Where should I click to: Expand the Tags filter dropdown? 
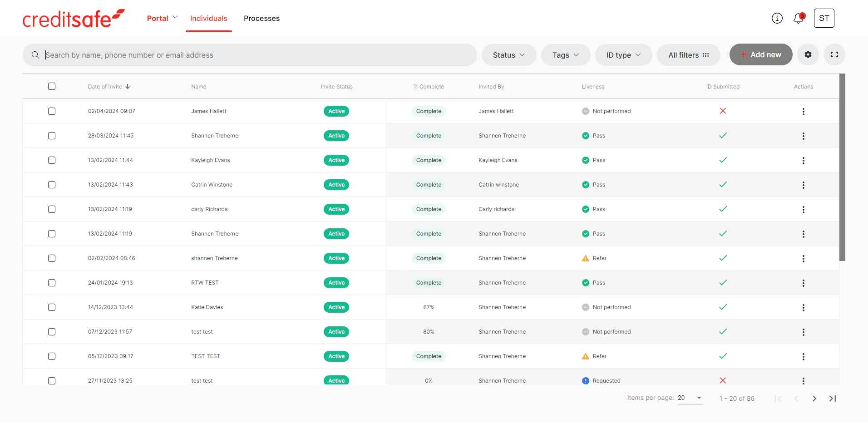point(565,55)
